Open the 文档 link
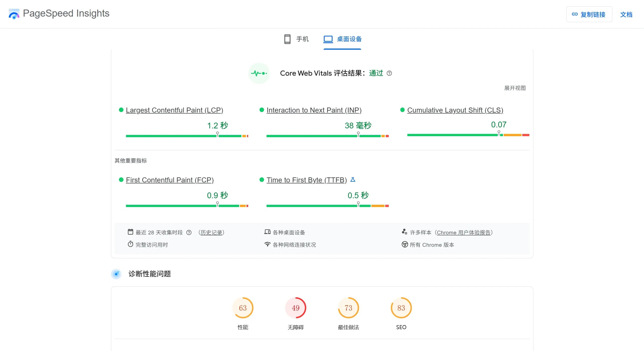Viewport: 644px width, 351px height. pos(626,15)
